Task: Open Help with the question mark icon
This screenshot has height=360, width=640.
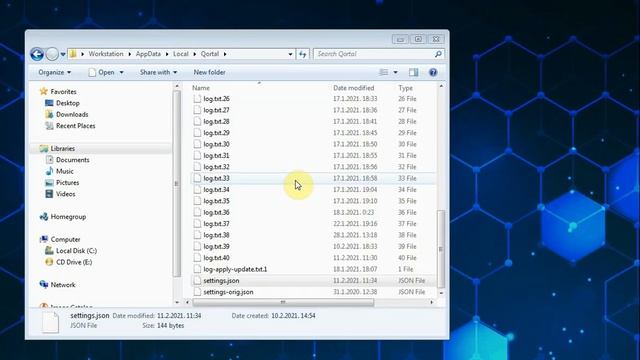Action: [x=433, y=72]
